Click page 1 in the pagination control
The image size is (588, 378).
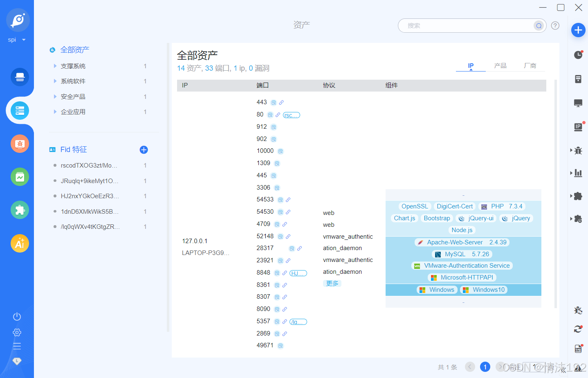[485, 367]
